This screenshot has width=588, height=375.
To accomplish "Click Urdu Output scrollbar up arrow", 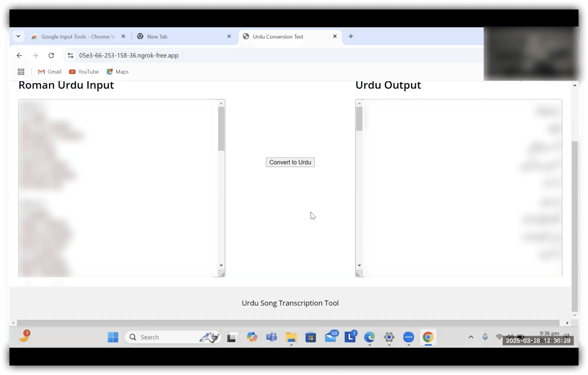I will 359,103.
